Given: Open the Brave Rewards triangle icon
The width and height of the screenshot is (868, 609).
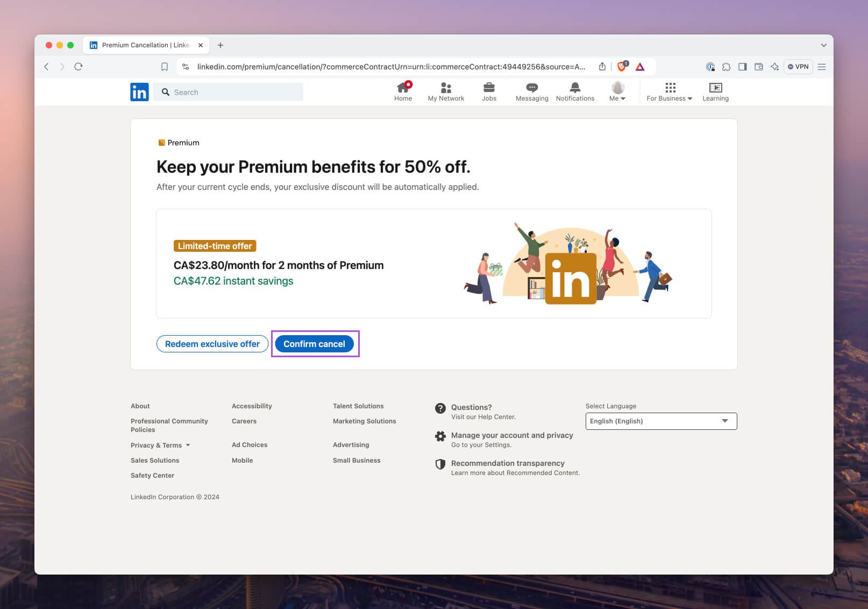Looking at the screenshot, I should [x=640, y=67].
